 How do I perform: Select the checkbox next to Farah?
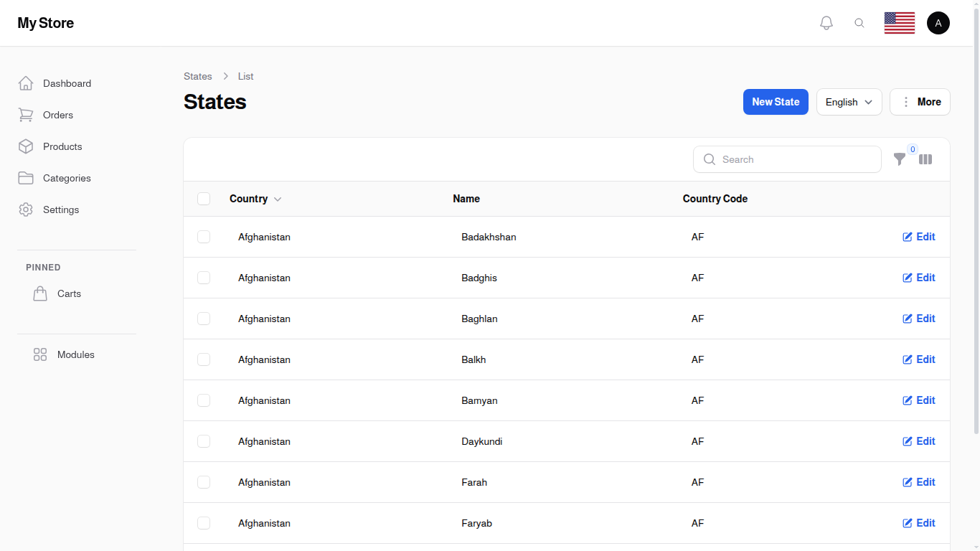click(204, 482)
